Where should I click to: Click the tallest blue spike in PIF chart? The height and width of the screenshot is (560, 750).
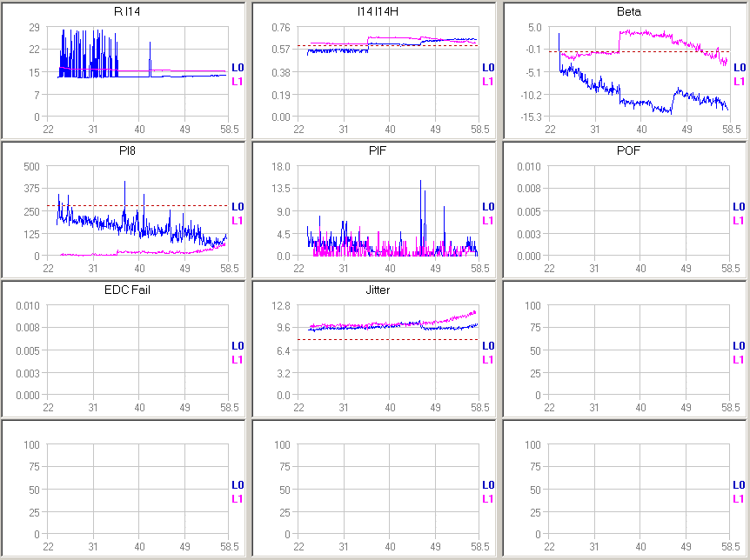(421, 183)
